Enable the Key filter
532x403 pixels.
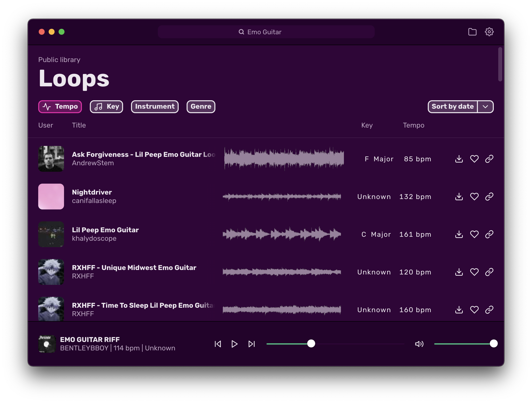pos(106,106)
